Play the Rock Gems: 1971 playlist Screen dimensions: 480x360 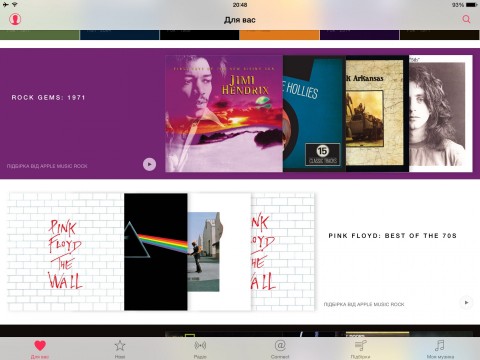point(149,164)
